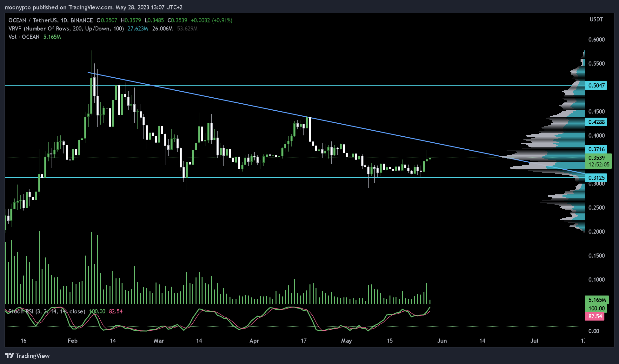Click the green 100.00 Stoch RSI label
This screenshot has width=619, height=364.
coord(596,309)
